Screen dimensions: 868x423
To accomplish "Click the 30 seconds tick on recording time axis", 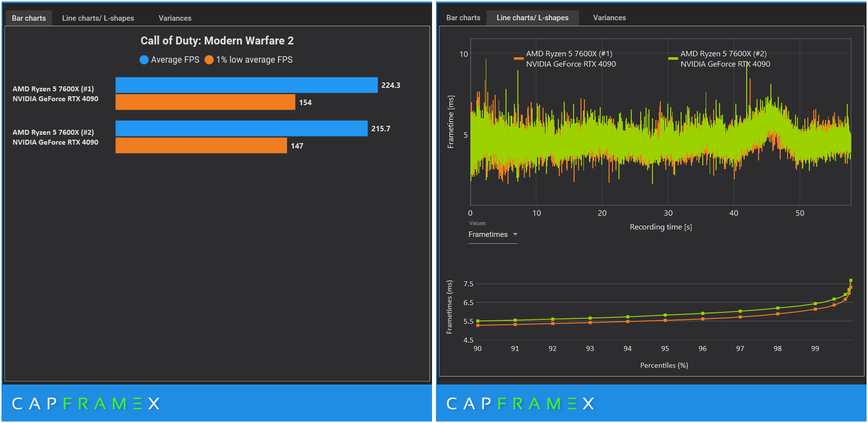I will click(x=668, y=213).
